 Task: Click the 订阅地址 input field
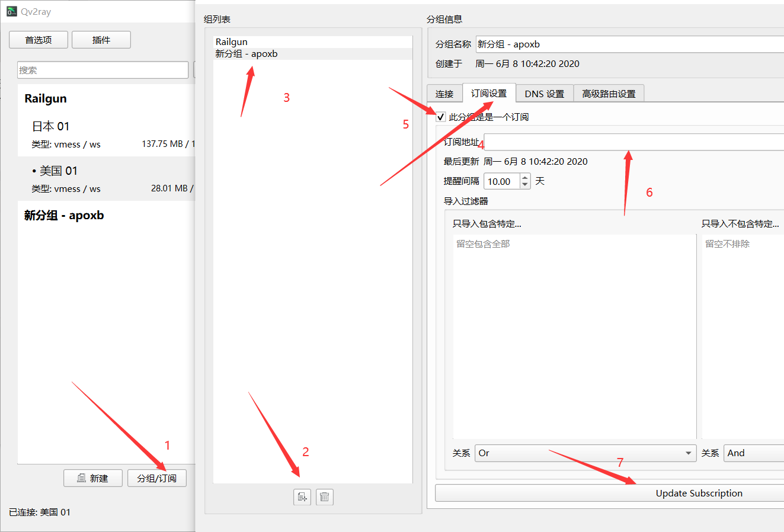tap(634, 142)
